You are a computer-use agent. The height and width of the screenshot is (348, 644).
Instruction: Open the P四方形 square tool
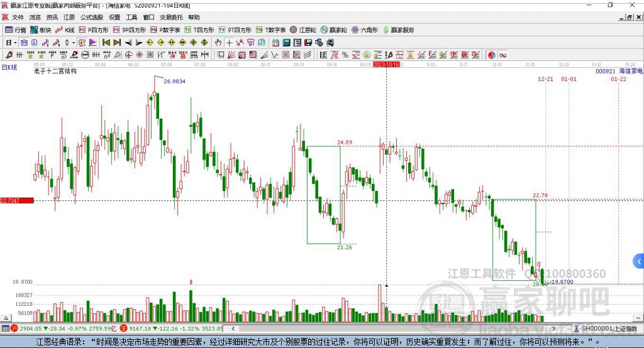(x=94, y=30)
